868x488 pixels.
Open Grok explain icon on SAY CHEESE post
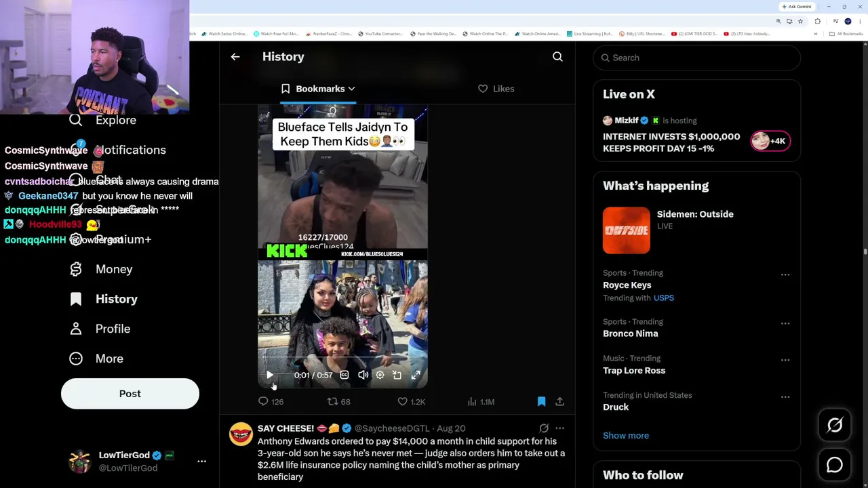(x=544, y=428)
